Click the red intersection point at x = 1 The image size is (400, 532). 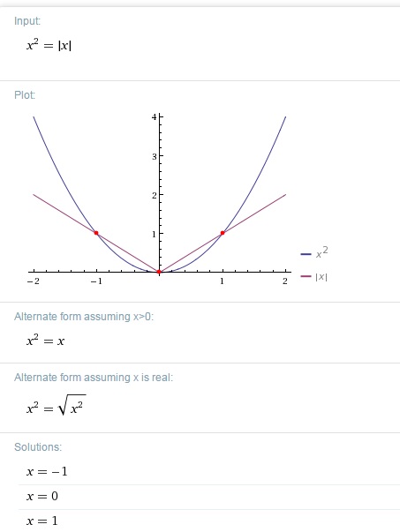tap(223, 233)
